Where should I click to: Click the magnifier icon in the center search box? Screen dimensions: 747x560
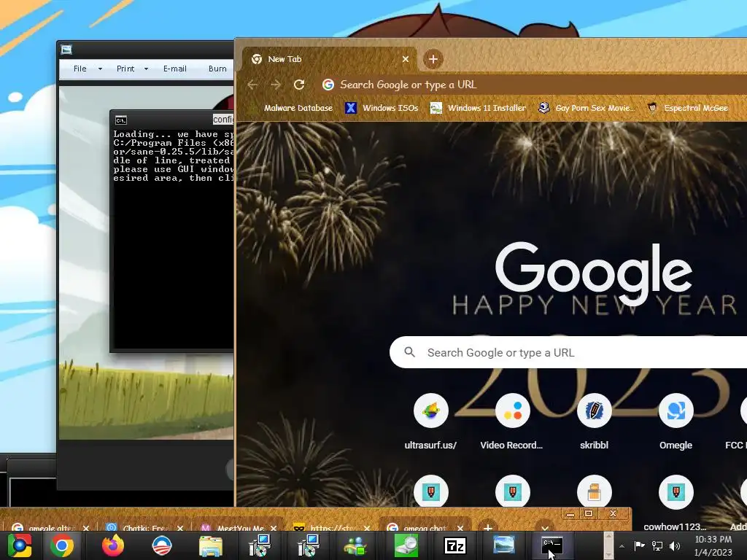click(x=409, y=352)
